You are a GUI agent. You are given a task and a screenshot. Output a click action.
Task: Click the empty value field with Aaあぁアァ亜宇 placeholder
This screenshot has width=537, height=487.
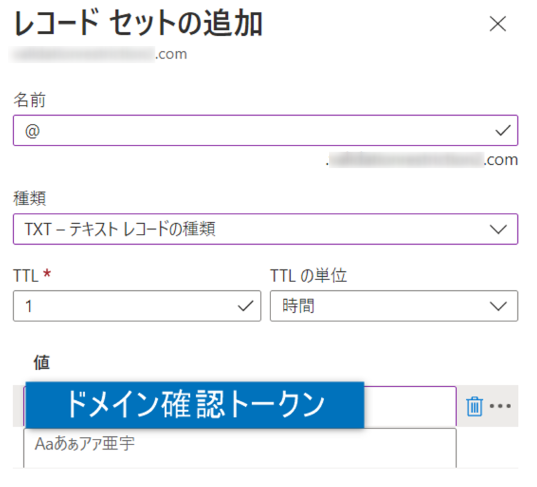pos(240,447)
